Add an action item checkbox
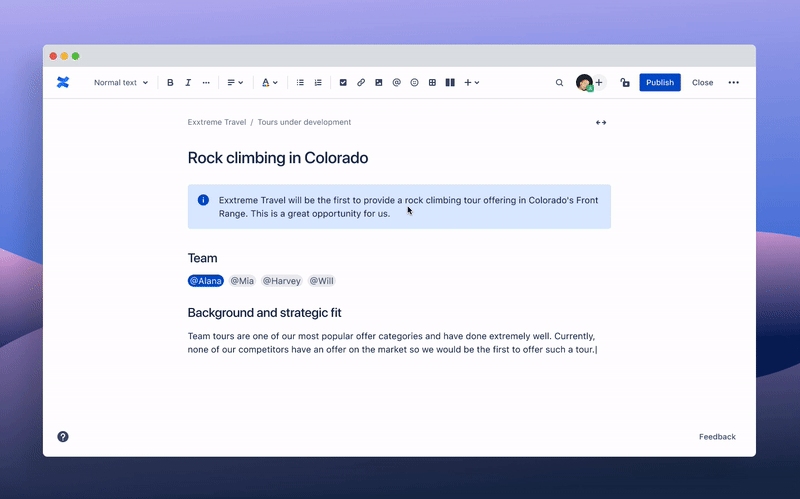Viewport: 800px width, 499px height. [343, 82]
